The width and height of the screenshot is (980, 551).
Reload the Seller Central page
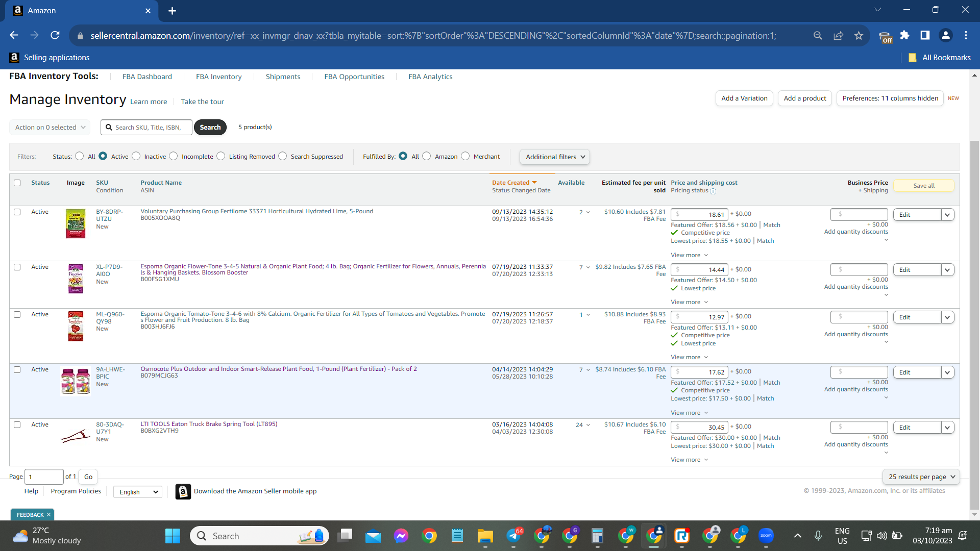55,35
